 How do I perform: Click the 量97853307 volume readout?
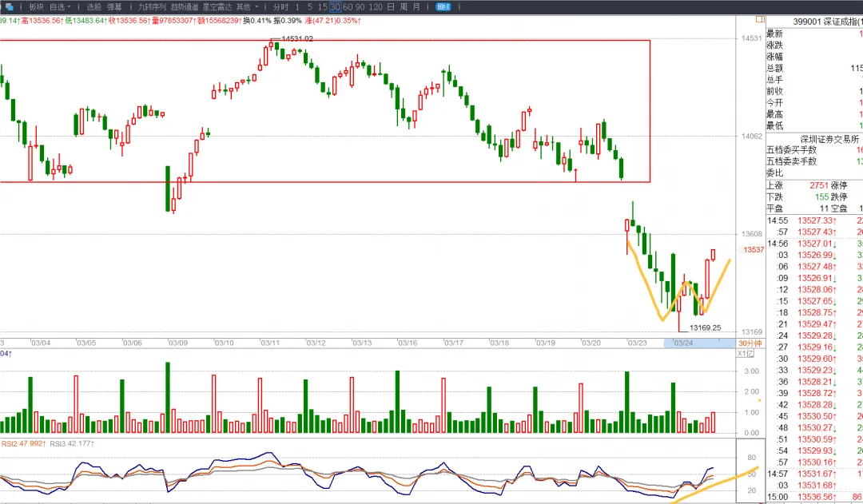tap(173, 21)
